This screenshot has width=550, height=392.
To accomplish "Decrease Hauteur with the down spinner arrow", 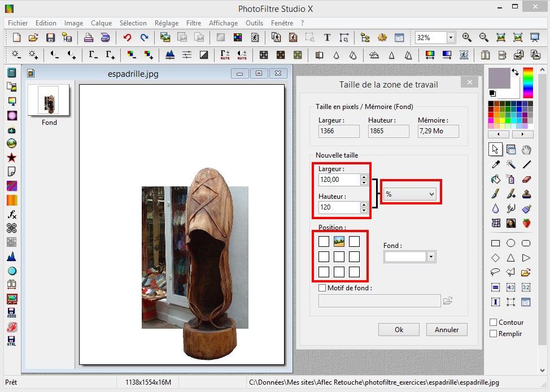I will (x=364, y=210).
